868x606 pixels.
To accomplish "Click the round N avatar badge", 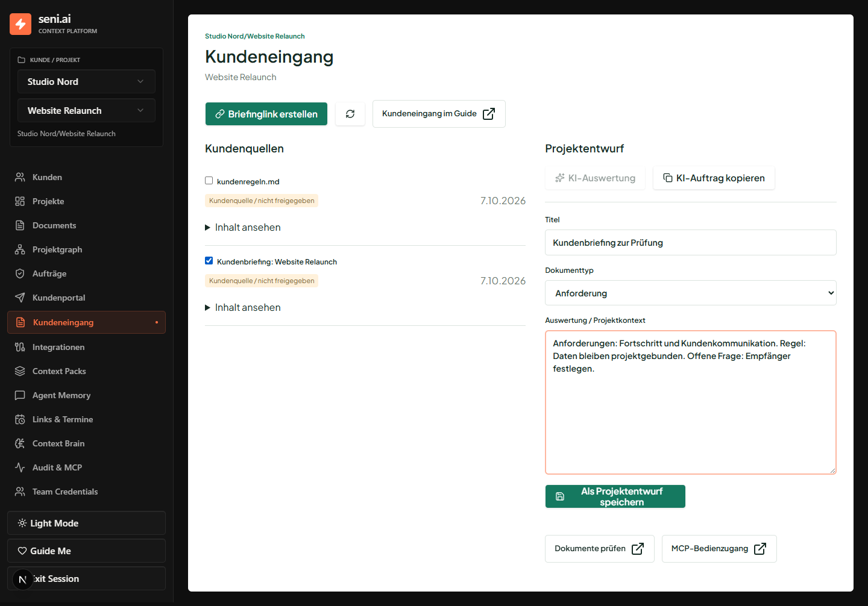I will [23, 579].
